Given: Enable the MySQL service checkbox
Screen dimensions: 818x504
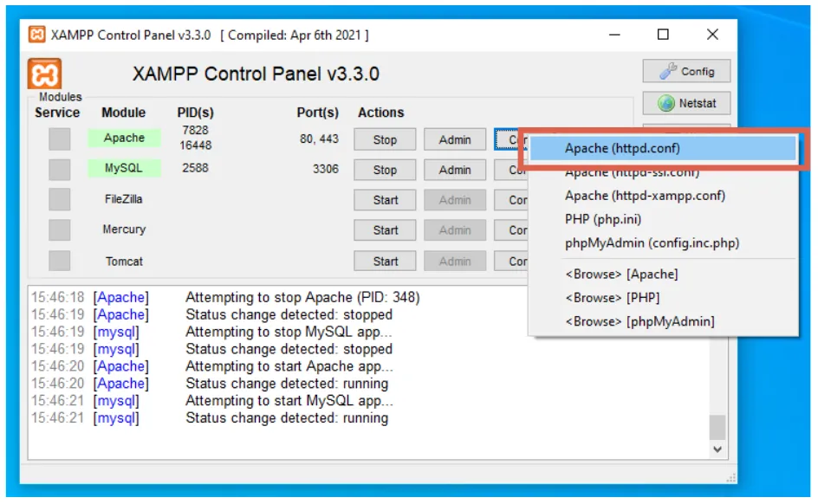Looking at the screenshot, I should [57, 170].
